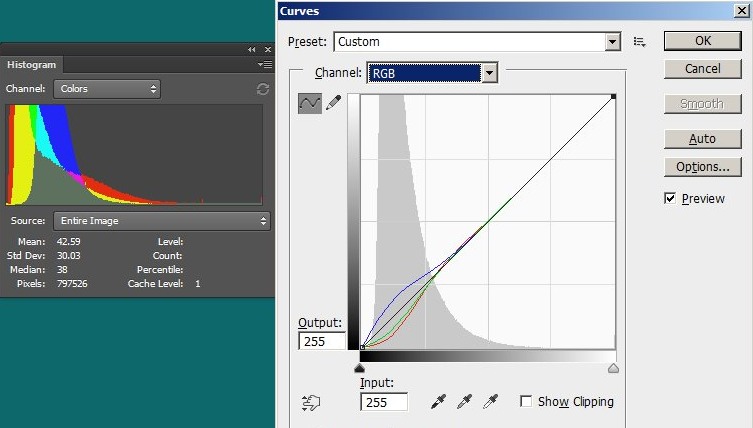Open preset options menu icon
Image resolution: width=753 pixels, height=428 pixels.
[x=640, y=42]
